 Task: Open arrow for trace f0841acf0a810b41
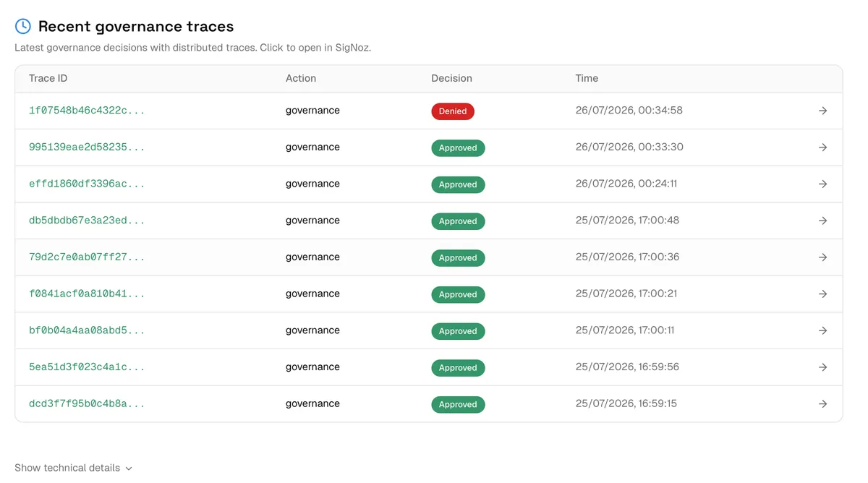(822, 294)
